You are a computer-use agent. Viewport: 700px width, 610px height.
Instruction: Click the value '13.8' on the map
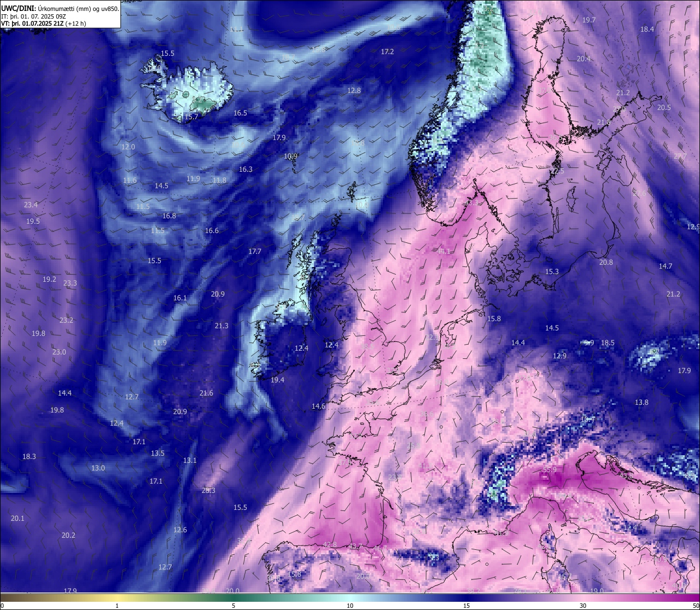(641, 402)
